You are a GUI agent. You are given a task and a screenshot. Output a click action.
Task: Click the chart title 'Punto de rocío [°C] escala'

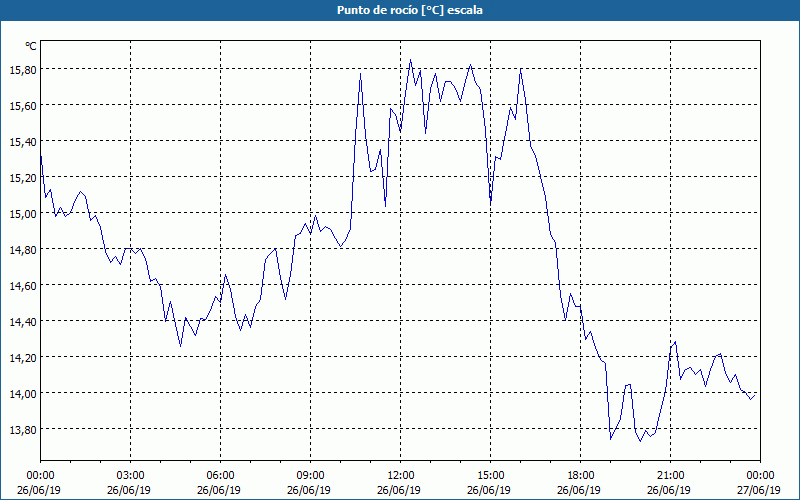[409, 10]
